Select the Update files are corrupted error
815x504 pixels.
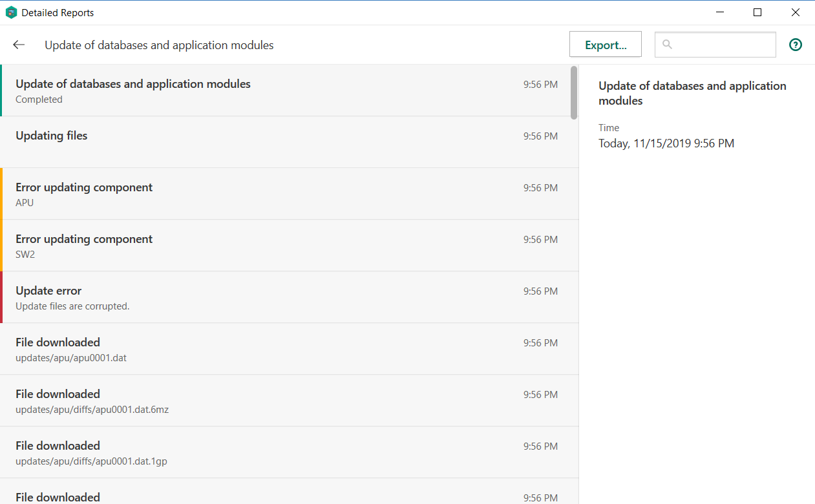(284, 297)
